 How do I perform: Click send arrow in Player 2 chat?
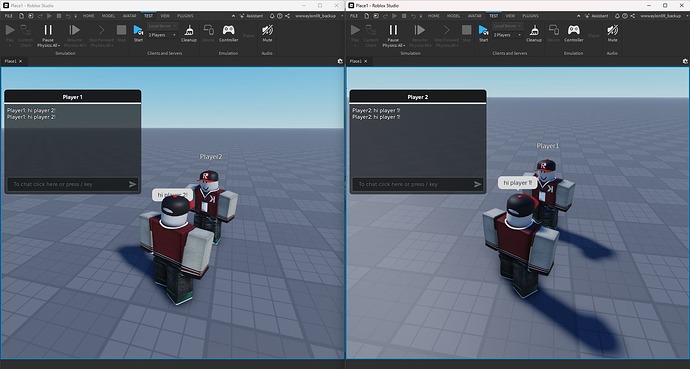[477, 184]
